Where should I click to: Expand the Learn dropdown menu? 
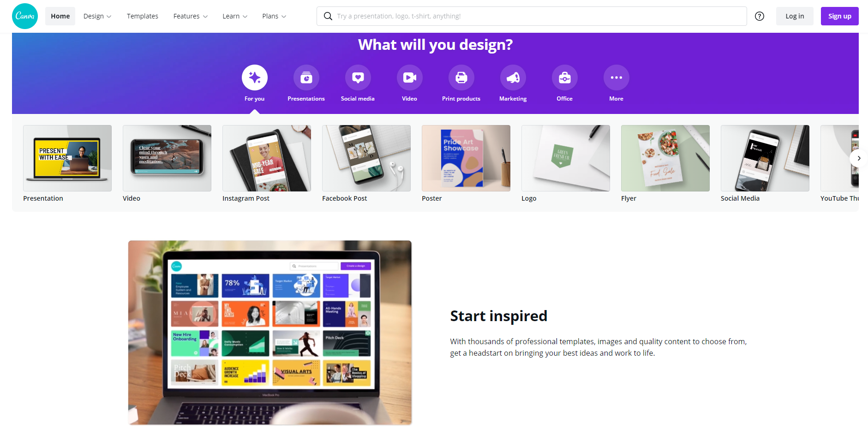[235, 16]
